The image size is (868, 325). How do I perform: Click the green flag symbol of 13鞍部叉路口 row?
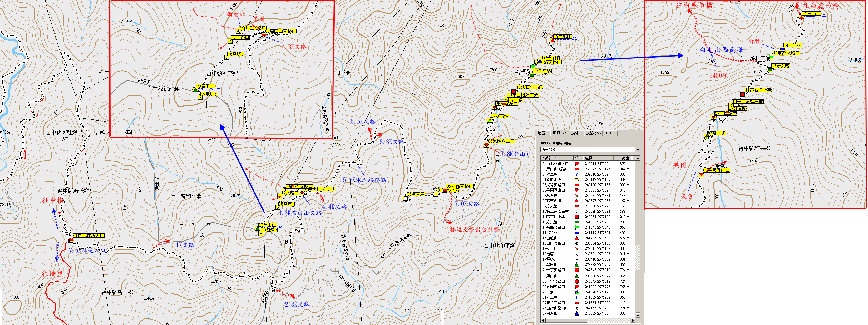[x=576, y=227]
